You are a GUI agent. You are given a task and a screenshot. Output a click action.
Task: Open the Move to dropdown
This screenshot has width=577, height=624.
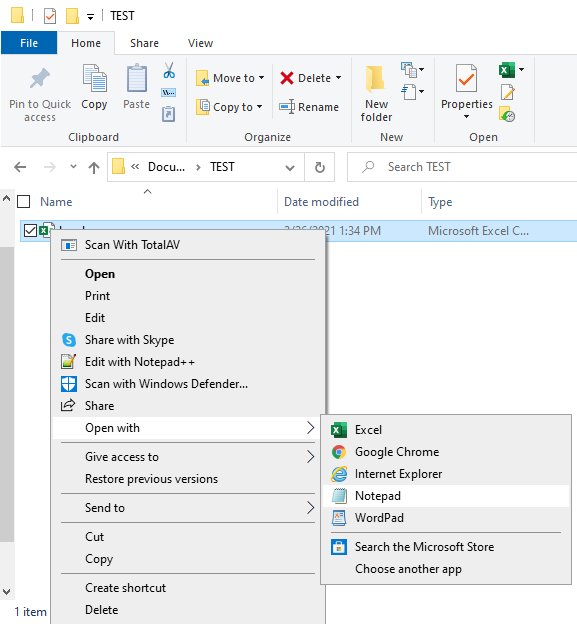pyautogui.click(x=230, y=78)
